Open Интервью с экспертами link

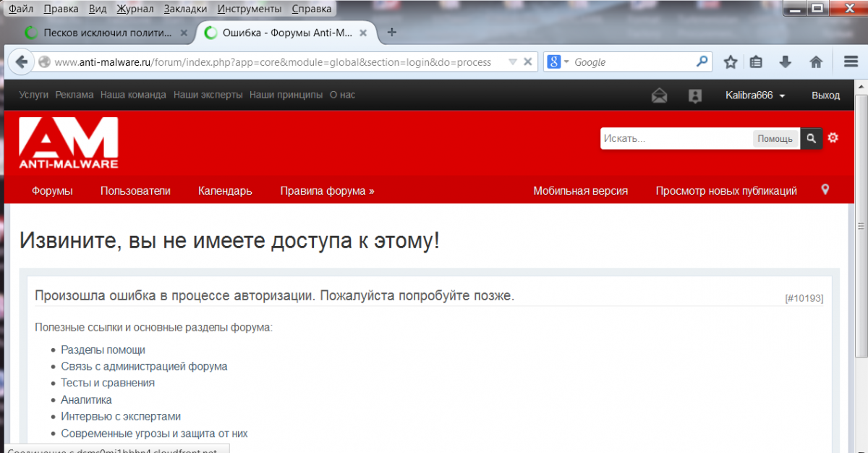coord(121,416)
